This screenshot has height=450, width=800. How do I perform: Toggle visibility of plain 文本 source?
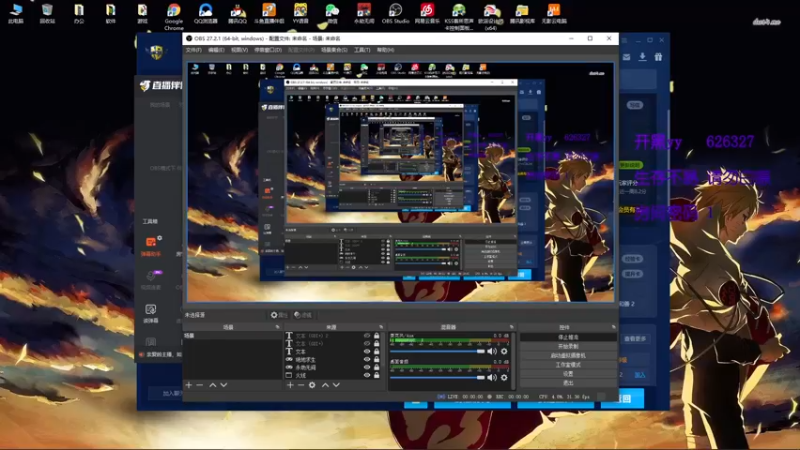click(x=367, y=352)
